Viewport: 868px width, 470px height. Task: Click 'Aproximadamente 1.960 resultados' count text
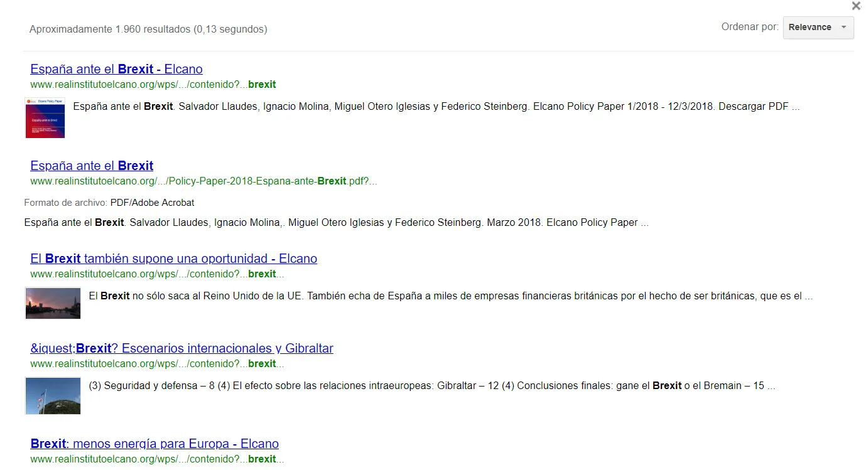coord(148,29)
